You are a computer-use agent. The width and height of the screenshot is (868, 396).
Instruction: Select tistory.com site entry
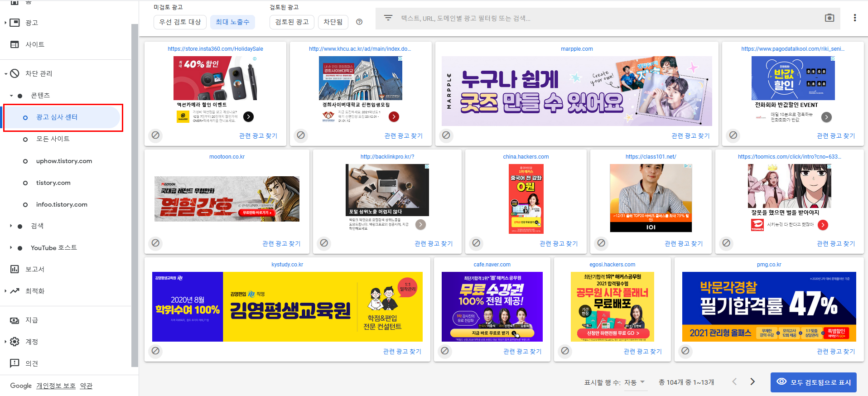pos(53,183)
